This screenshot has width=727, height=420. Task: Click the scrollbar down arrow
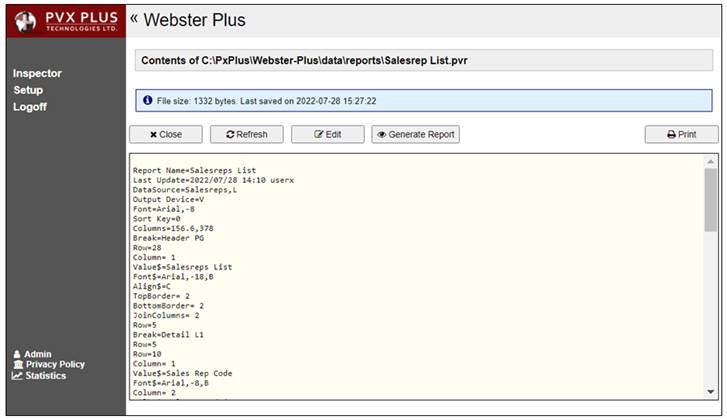pos(711,392)
